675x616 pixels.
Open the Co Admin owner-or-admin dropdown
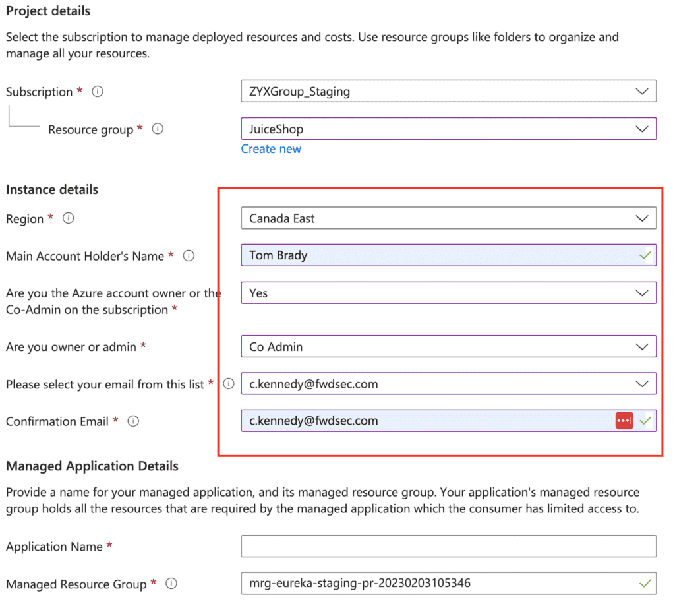(448, 346)
